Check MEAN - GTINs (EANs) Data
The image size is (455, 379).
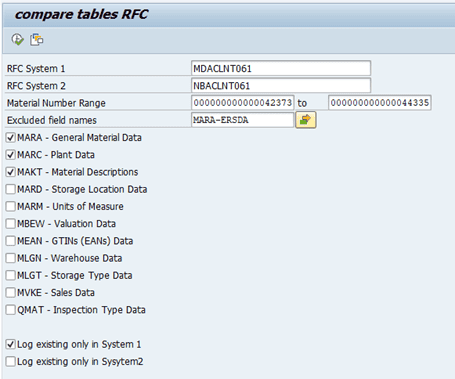11,241
